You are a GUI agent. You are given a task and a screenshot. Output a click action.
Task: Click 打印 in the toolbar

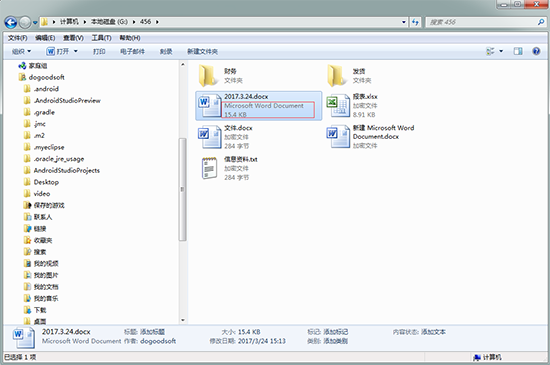[99, 52]
